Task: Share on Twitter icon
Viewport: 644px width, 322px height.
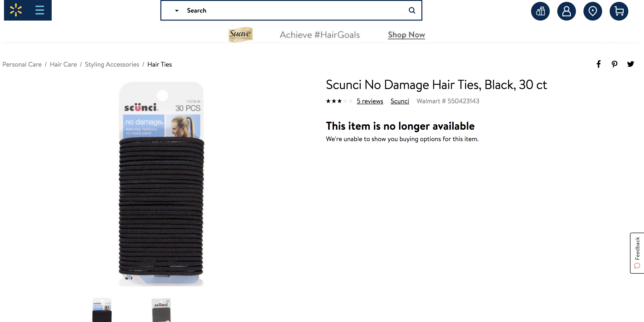Action: tap(630, 64)
